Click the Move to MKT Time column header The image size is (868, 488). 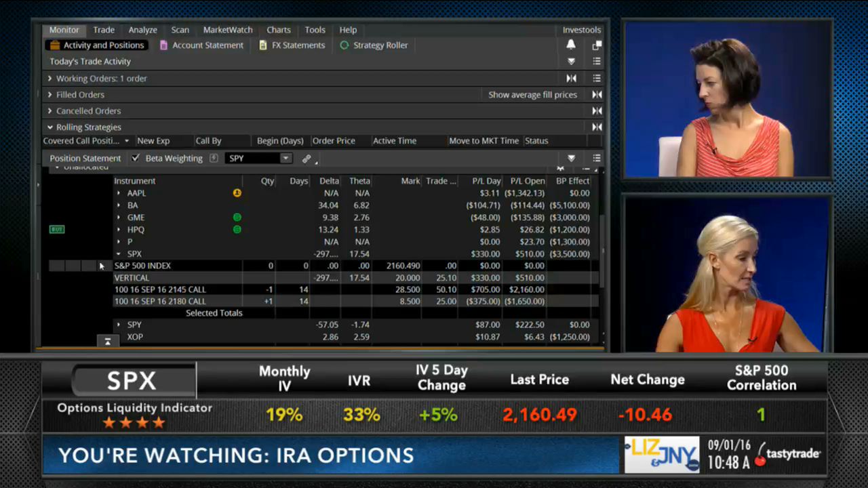[484, 141]
